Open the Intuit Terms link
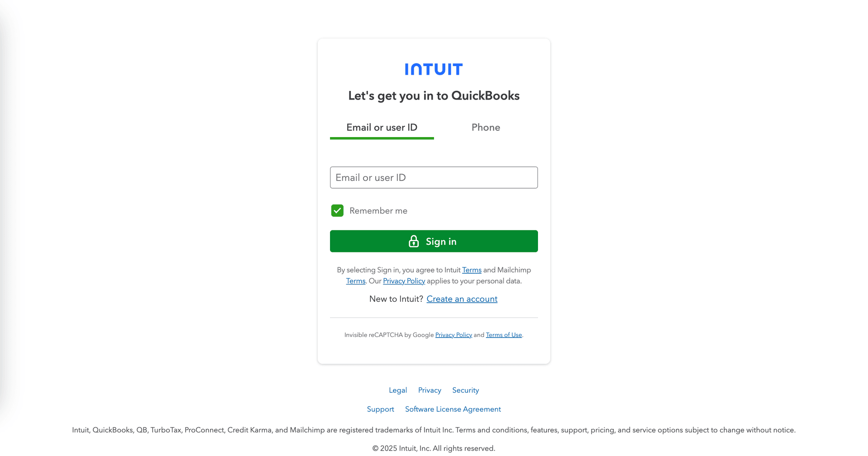 point(472,270)
